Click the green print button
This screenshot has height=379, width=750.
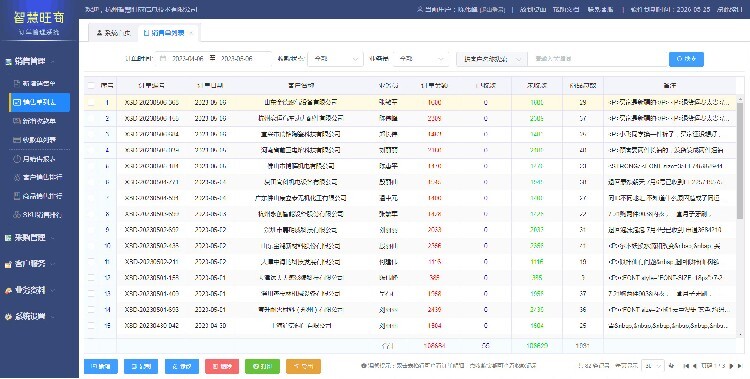(x=262, y=367)
